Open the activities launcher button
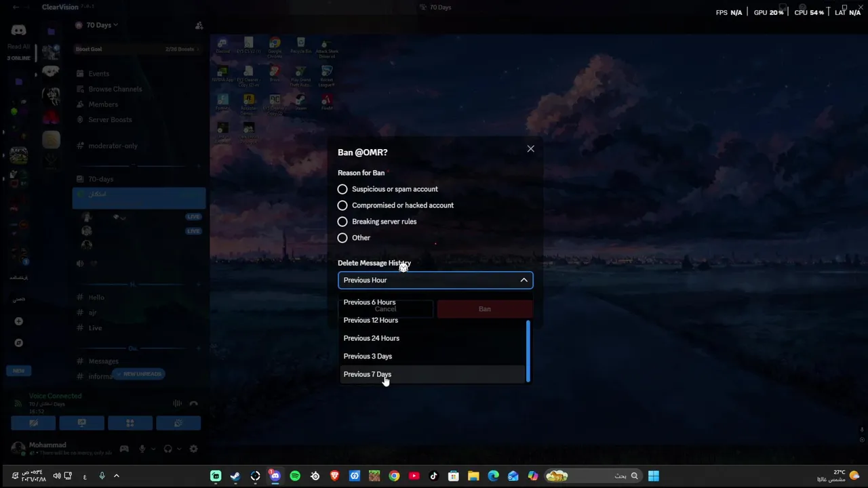This screenshot has height=488, width=868. (130, 423)
